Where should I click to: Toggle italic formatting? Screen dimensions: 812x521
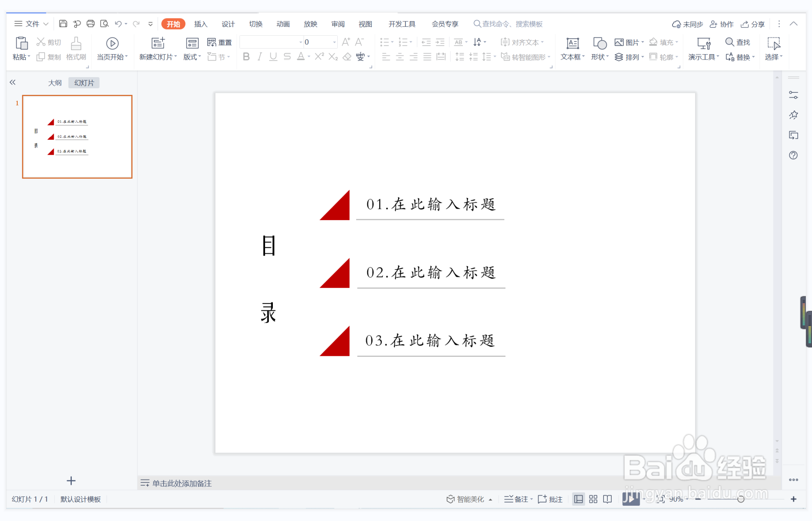259,57
